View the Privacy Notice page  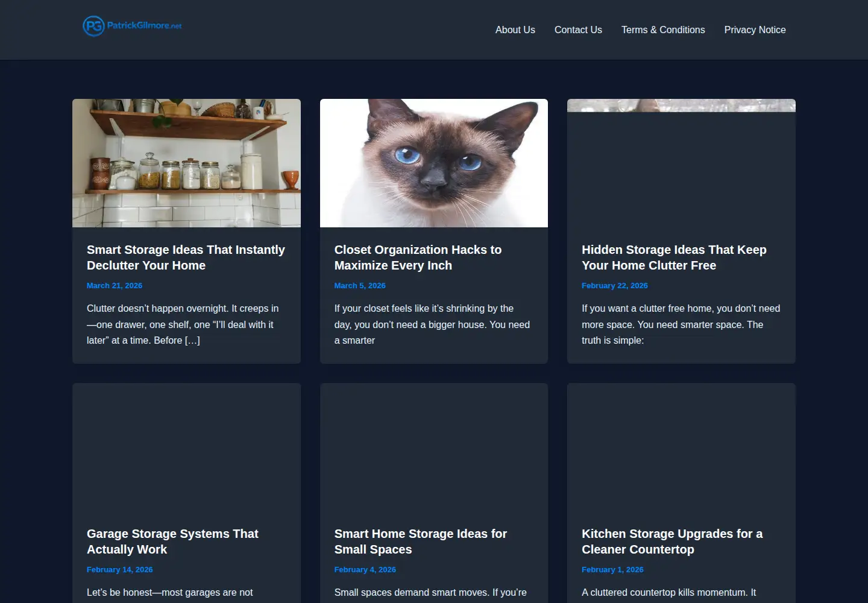point(755,30)
